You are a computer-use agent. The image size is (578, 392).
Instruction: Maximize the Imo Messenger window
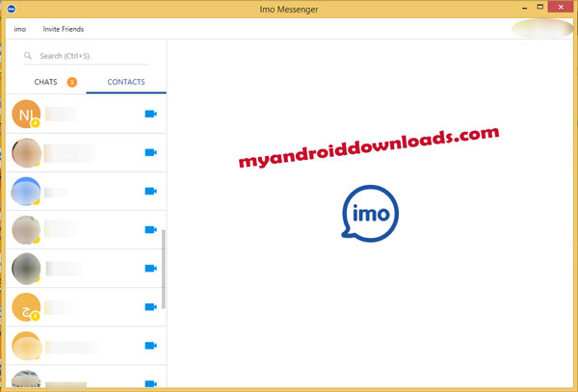click(x=540, y=7)
